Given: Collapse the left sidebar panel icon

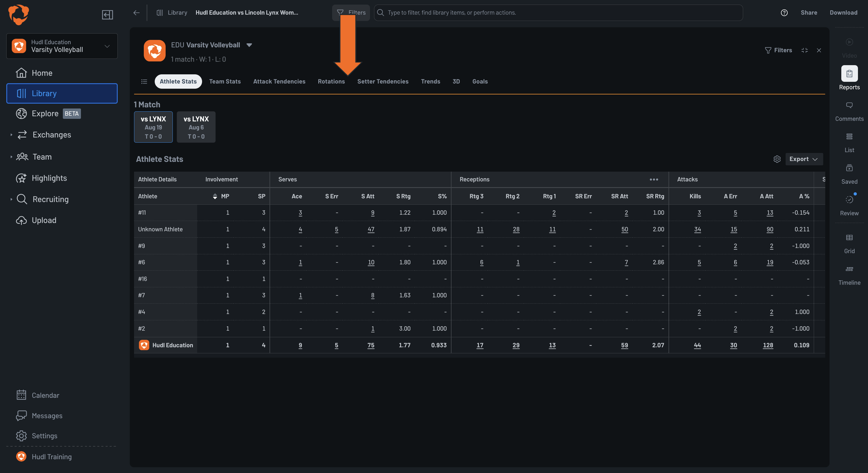Looking at the screenshot, I should click(107, 14).
